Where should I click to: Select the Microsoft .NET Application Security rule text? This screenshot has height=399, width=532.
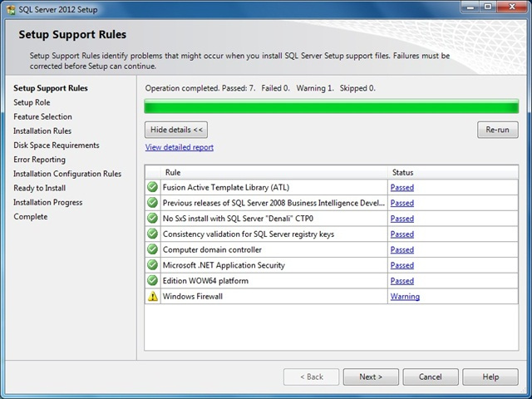coord(224,265)
